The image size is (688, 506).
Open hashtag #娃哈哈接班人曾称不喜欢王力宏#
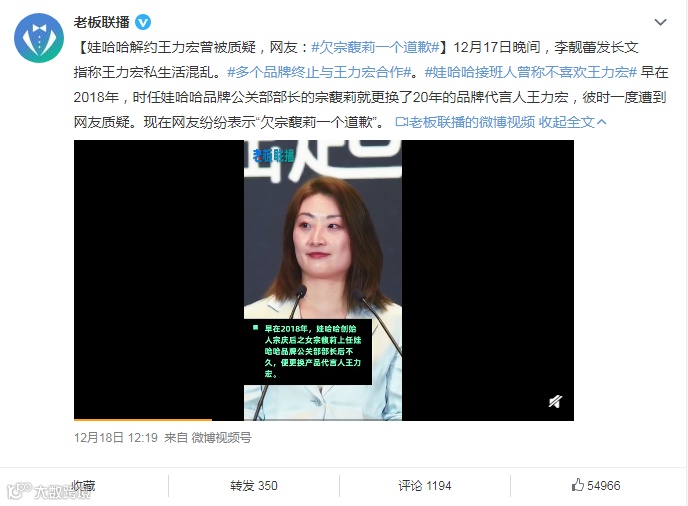pyautogui.click(x=530, y=72)
